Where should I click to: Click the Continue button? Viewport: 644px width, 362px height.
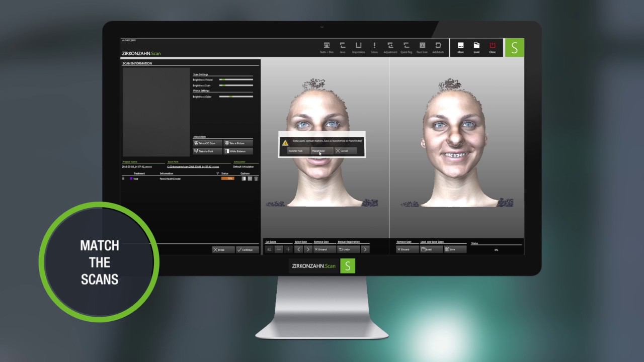click(x=247, y=249)
